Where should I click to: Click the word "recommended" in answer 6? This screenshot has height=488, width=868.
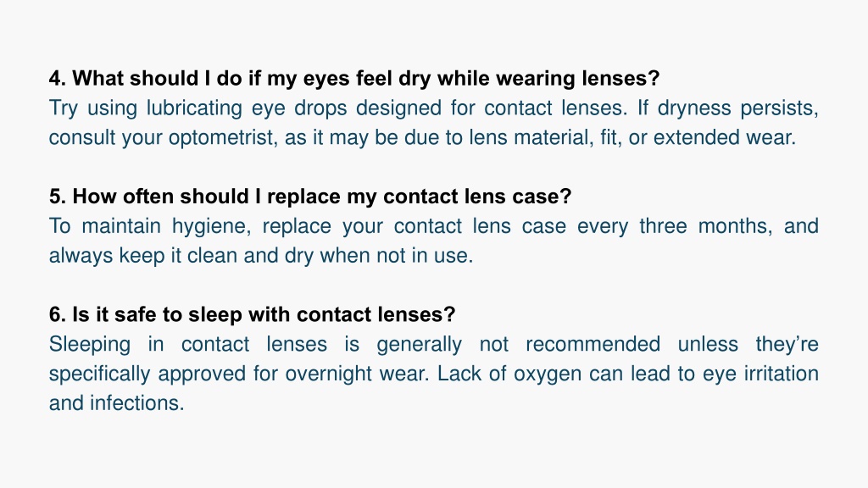(x=593, y=344)
